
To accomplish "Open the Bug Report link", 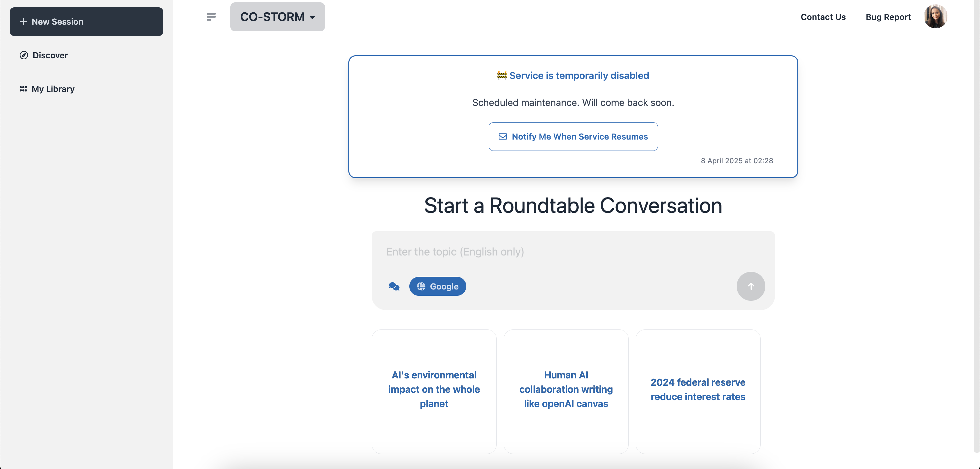I will point(888,17).
